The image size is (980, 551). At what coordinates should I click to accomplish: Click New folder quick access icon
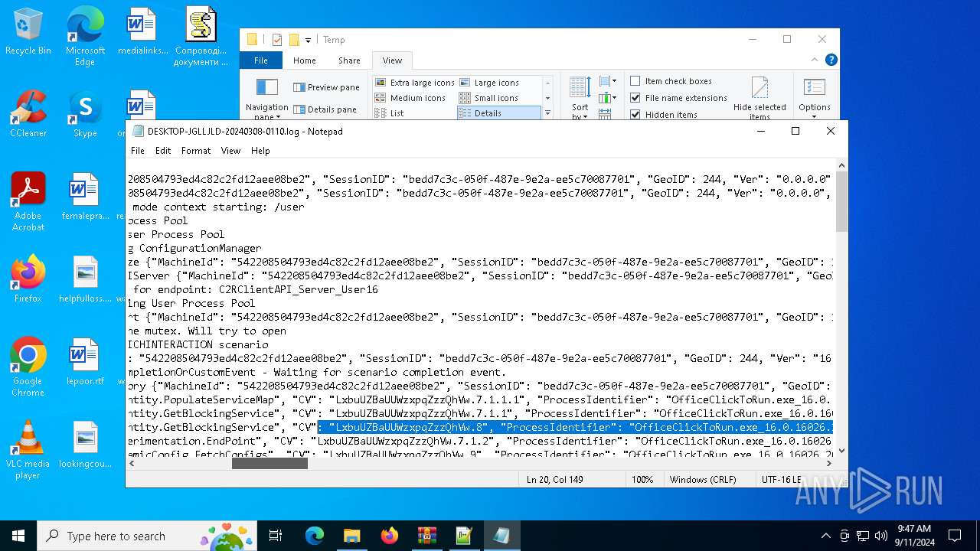[293, 40]
